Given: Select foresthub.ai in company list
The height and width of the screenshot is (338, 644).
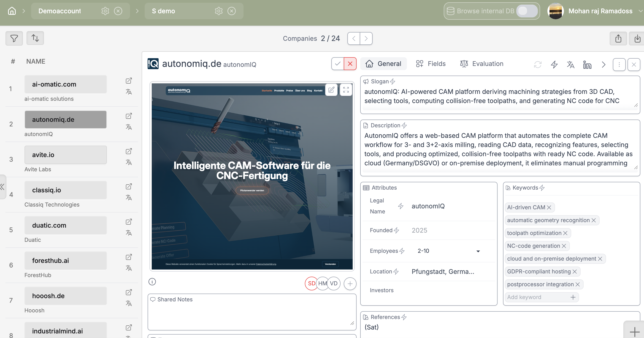Looking at the screenshot, I should click(65, 261).
